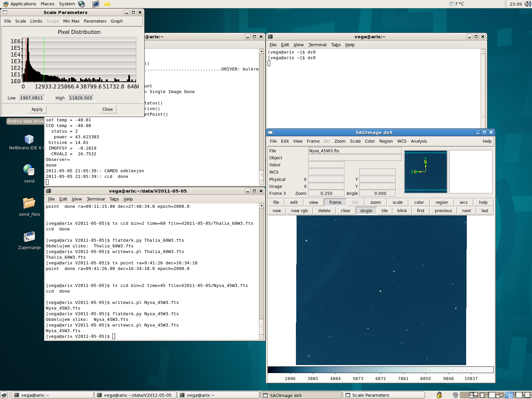The image size is (532, 399).
Task: Open Graph menu in Scale Parameters
Action: 117,21
